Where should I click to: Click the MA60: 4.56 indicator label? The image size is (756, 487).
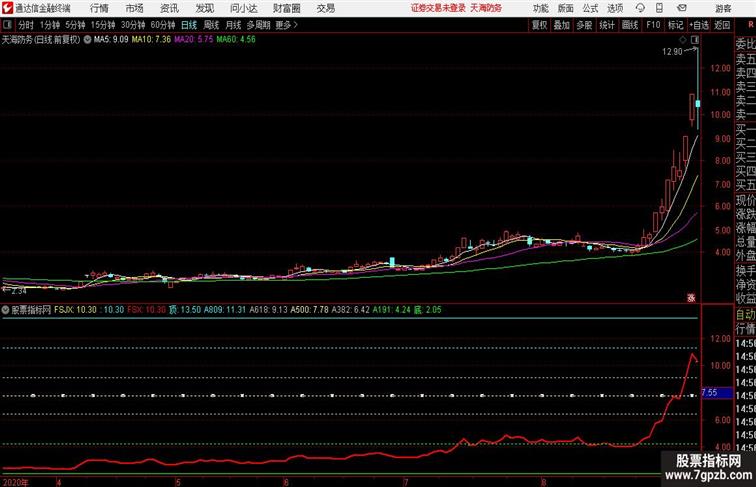[x=236, y=40]
